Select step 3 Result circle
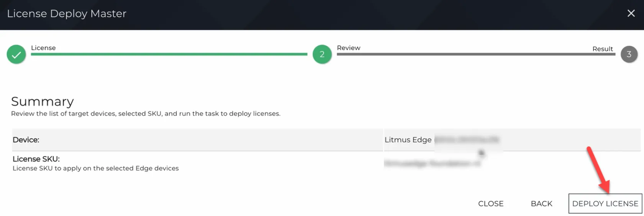644x216 pixels. tap(629, 54)
